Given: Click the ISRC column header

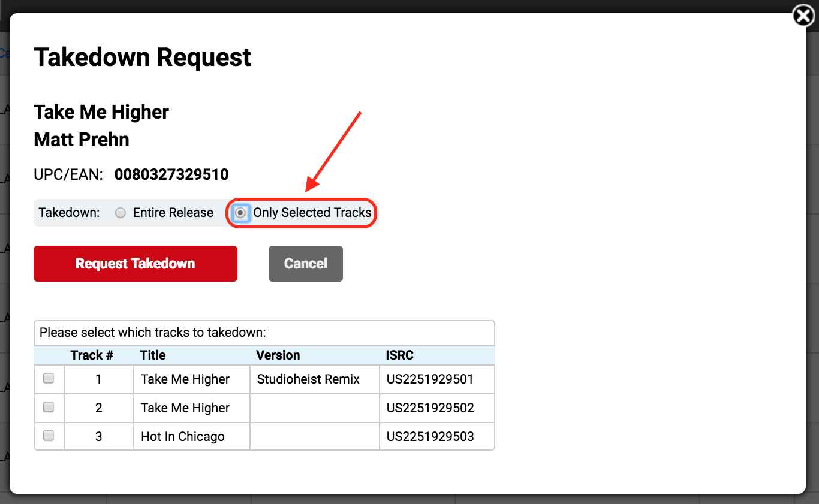Looking at the screenshot, I should pyautogui.click(x=400, y=355).
